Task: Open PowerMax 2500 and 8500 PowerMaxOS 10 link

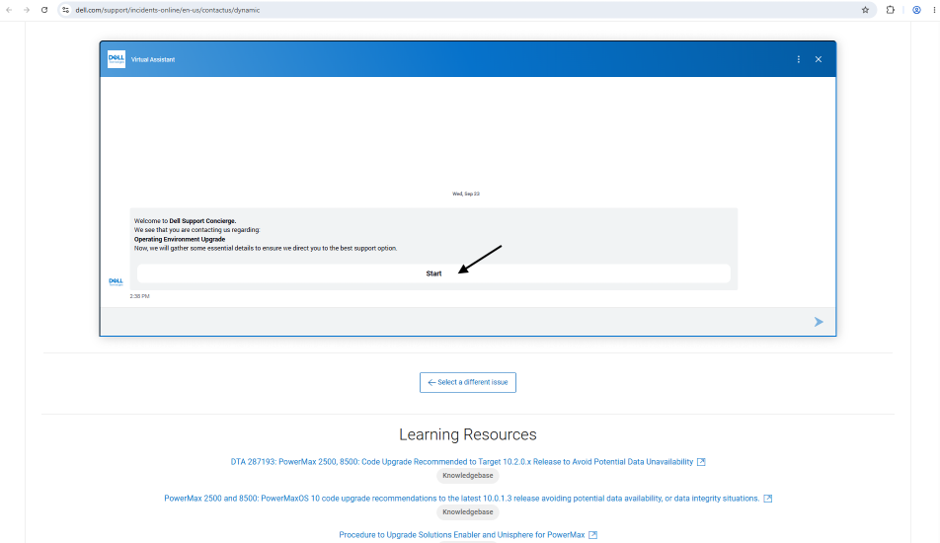Action: [462, 499]
